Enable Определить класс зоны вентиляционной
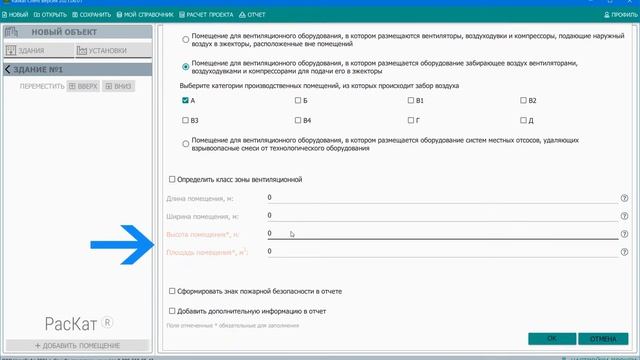 172,179
